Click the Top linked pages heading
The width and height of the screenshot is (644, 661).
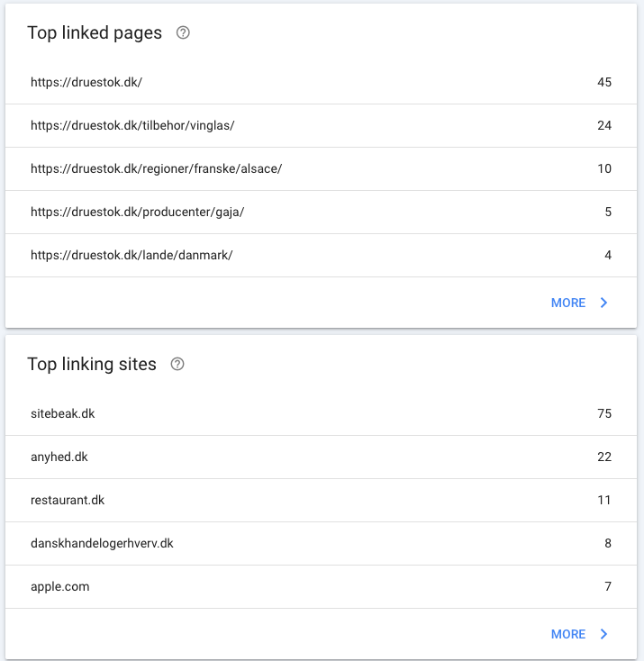[x=95, y=33]
